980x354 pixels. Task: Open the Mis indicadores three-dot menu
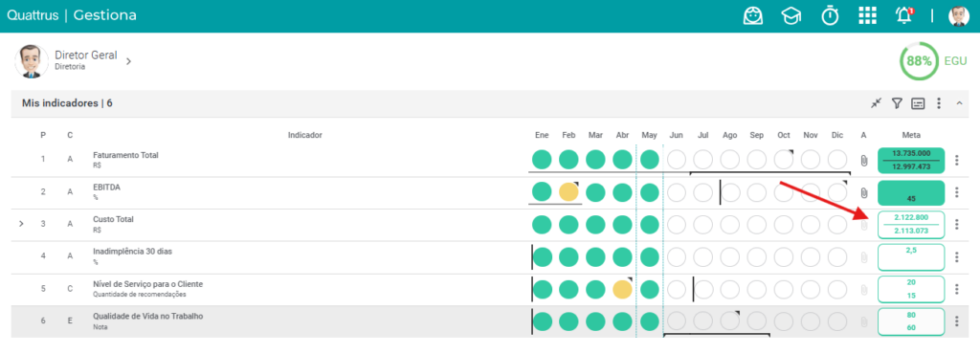tap(938, 103)
